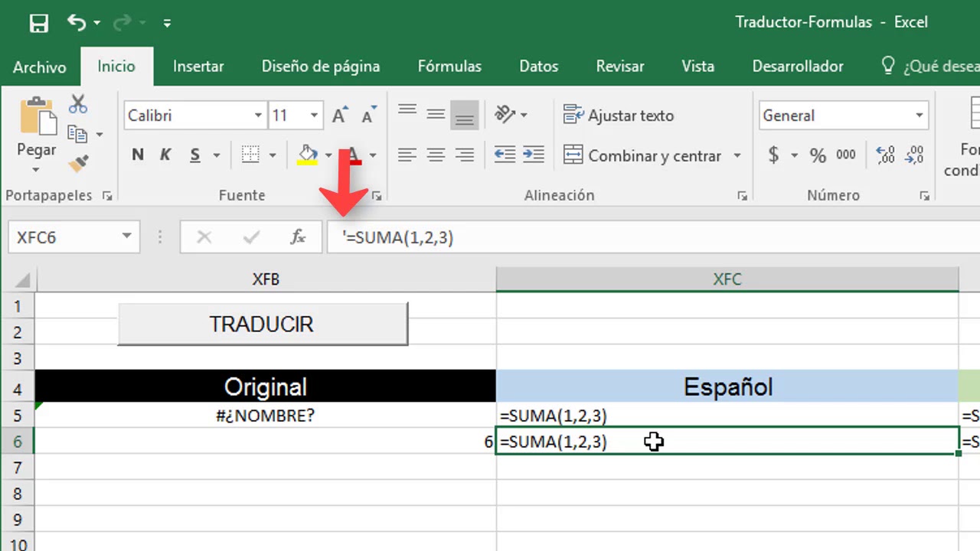Image resolution: width=980 pixels, height=551 pixels.
Task: Click the 000 thousands separator icon
Action: coord(846,155)
